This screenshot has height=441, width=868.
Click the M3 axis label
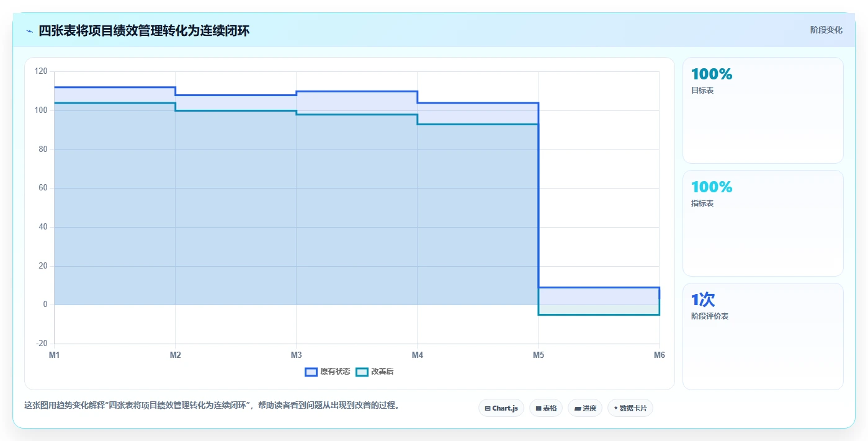click(x=296, y=355)
